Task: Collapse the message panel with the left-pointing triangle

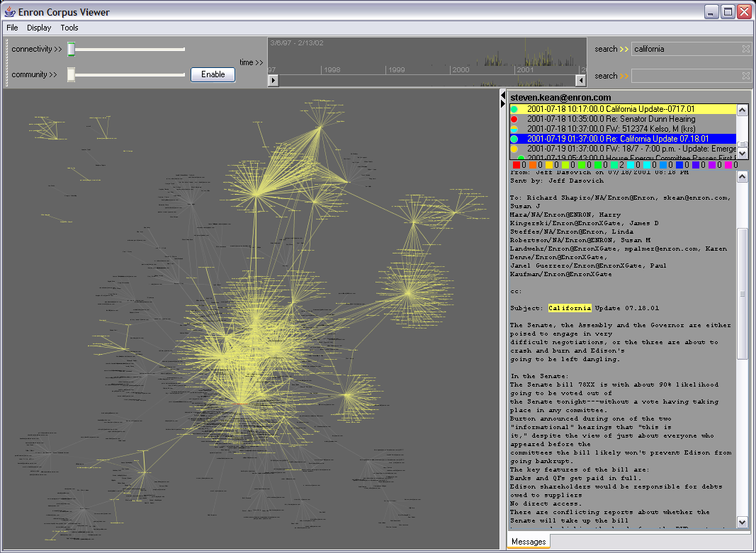Action: [x=503, y=94]
